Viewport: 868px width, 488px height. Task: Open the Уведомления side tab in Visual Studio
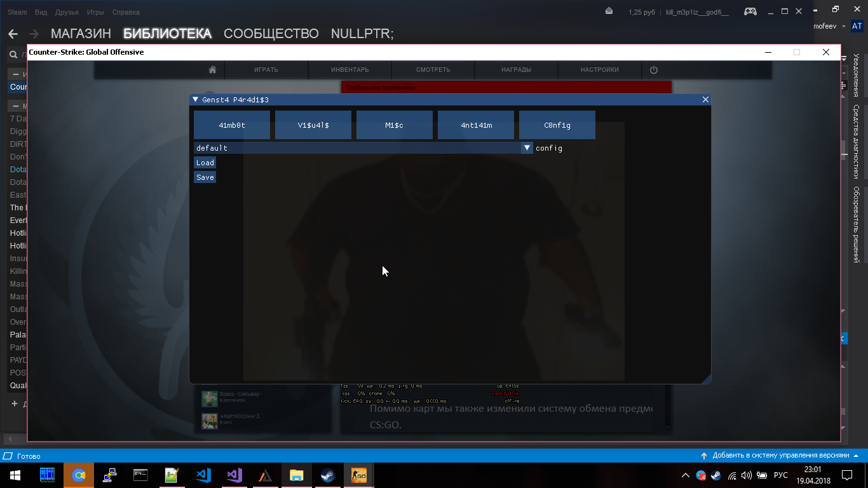[x=857, y=77]
